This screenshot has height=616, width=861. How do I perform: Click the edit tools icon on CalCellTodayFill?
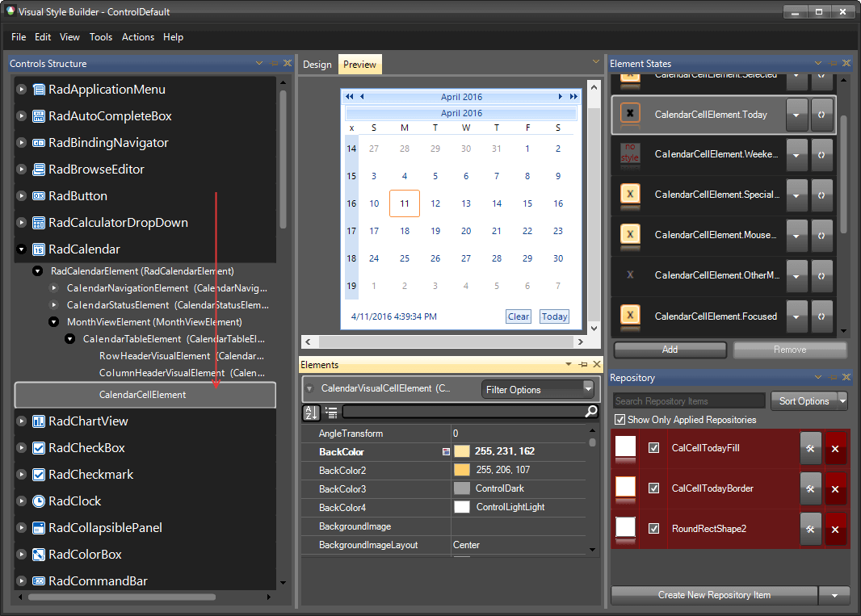pyautogui.click(x=810, y=448)
